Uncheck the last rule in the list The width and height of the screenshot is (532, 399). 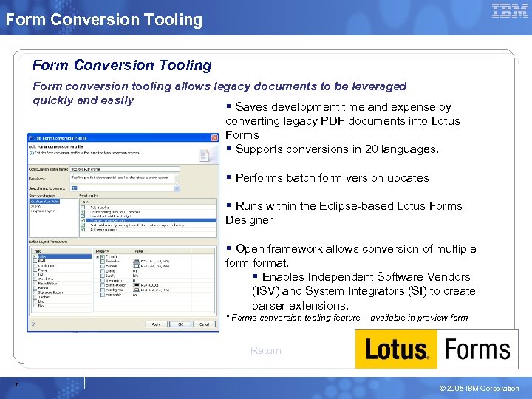pyautogui.click(x=83, y=229)
